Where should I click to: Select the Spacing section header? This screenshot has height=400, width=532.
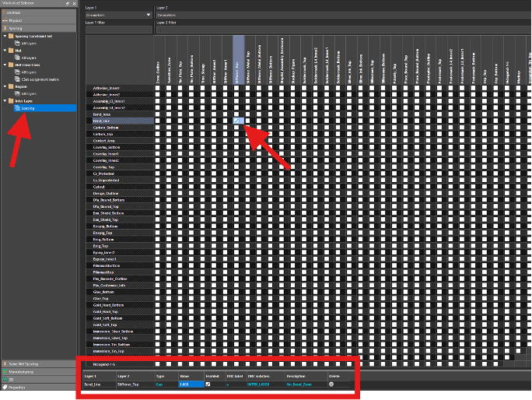[39, 28]
